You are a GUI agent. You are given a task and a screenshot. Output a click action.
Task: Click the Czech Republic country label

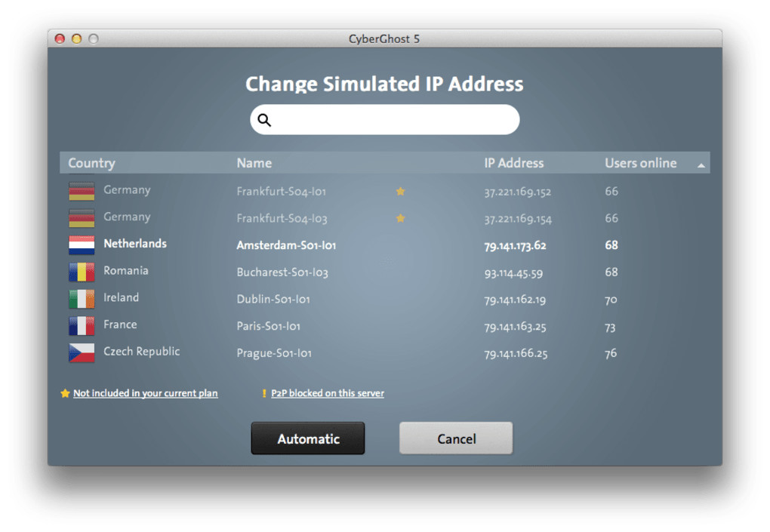pyautogui.click(x=141, y=352)
